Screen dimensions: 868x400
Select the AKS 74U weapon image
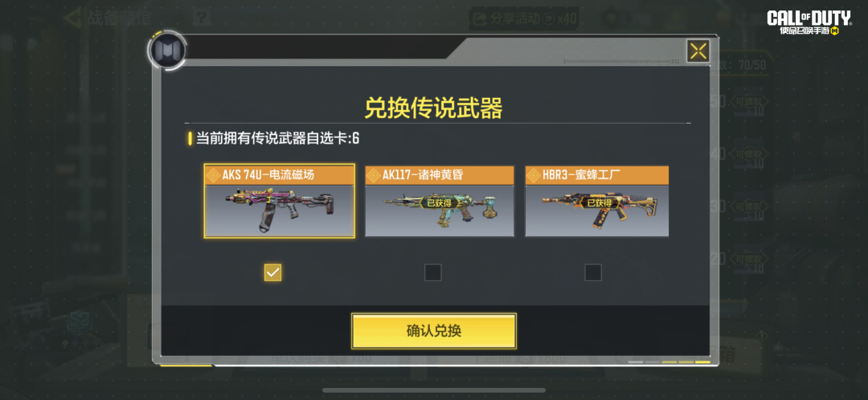click(x=280, y=210)
